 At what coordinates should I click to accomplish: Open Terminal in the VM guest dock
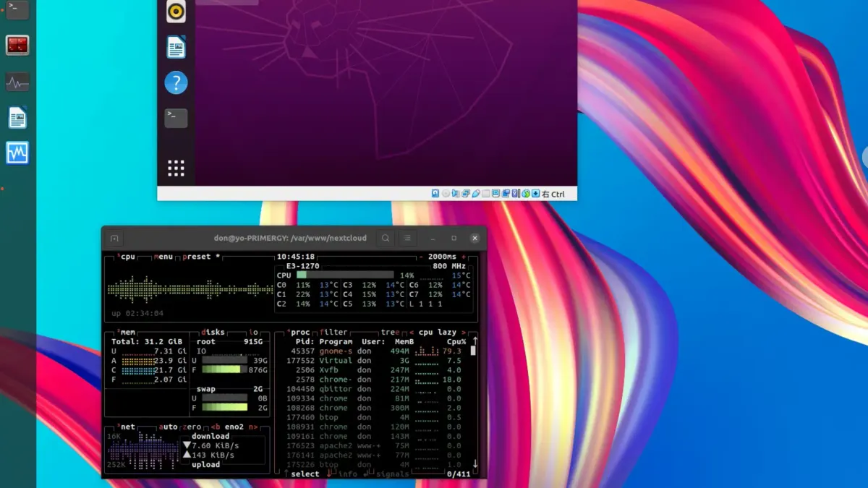(176, 118)
